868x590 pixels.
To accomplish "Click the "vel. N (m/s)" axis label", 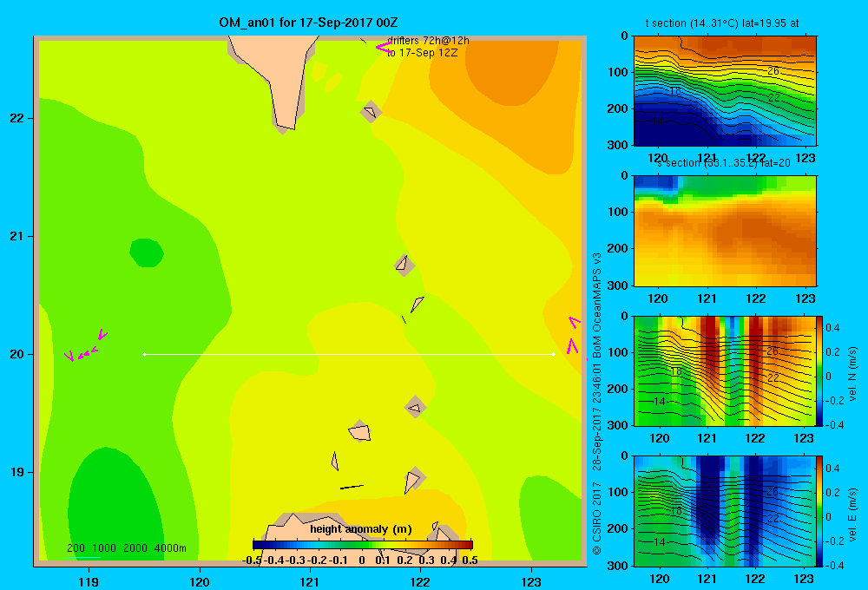I will pyautogui.click(x=852, y=374).
